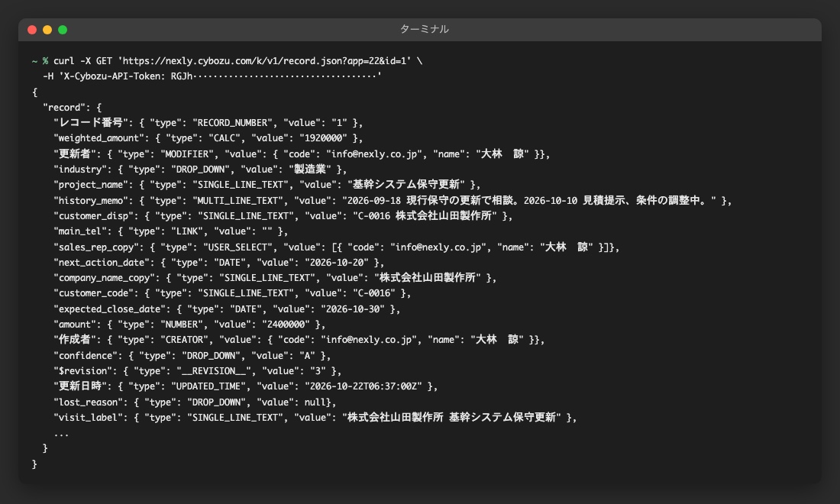Click the 作成者 CREATOR line
This screenshot has height=504, width=840.
click(x=299, y=340)
